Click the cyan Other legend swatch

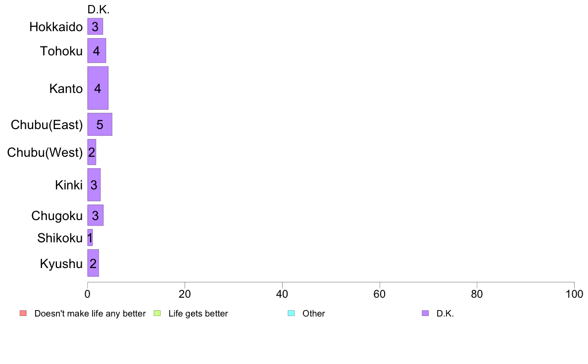click(x=292, y=314)
